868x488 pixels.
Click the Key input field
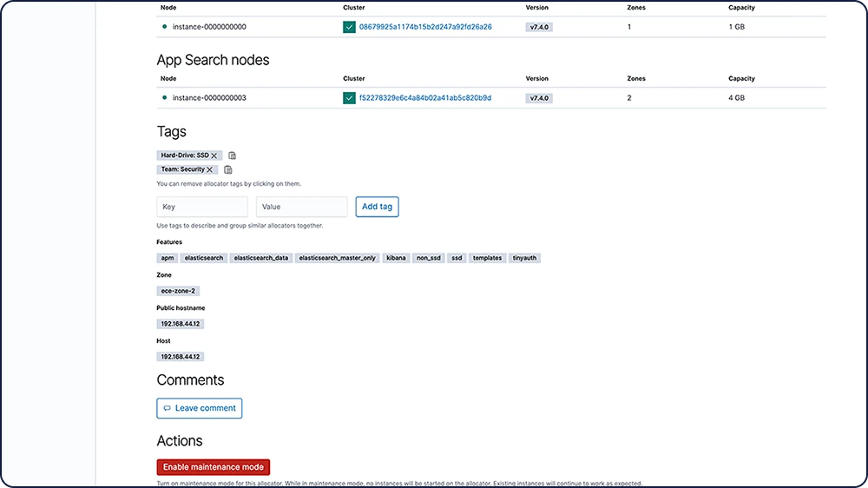202,207
